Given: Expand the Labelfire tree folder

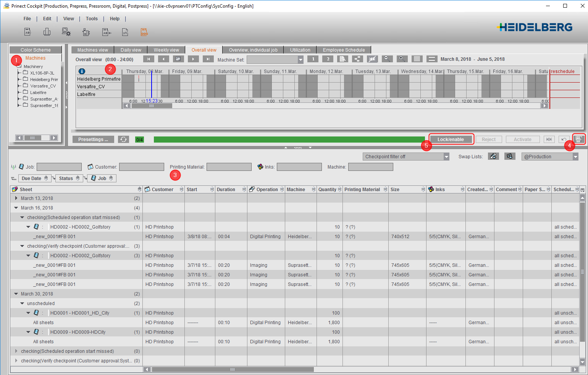Looking at the screenshot, I should 19,92.
